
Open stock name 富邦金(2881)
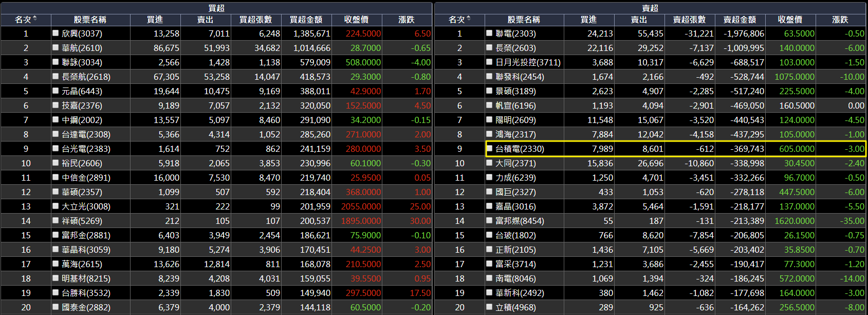86,235
